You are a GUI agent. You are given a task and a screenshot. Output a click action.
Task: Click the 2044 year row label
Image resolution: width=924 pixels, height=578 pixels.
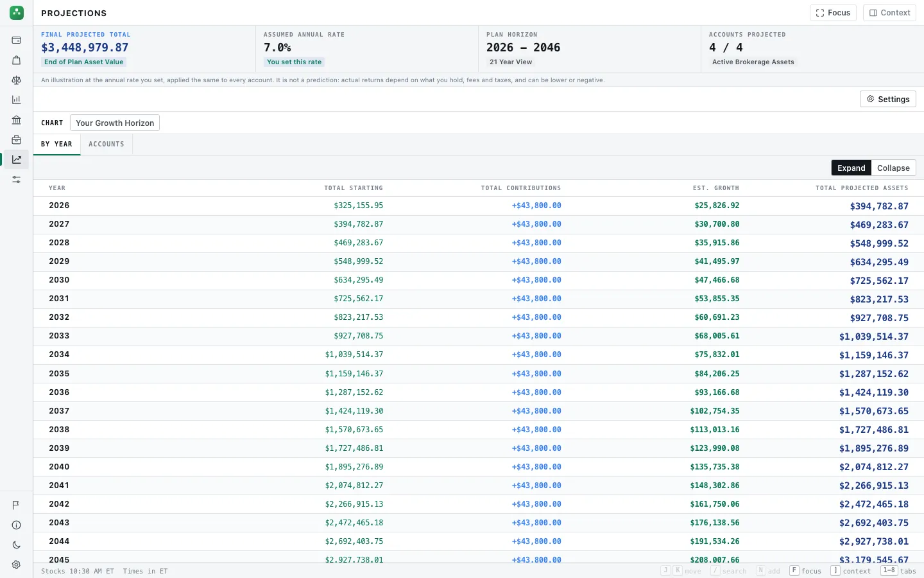tap(59, 541)
